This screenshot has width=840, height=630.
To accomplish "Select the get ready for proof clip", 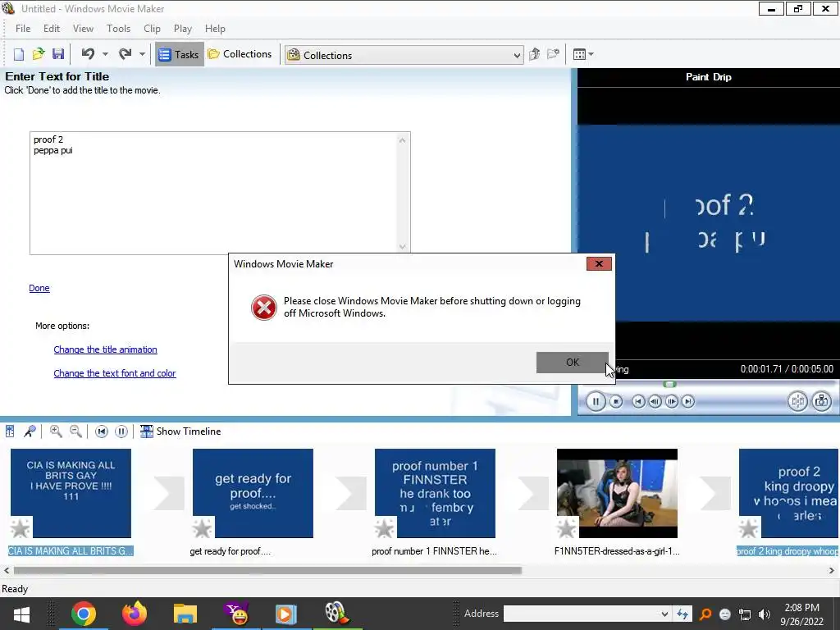I will pos(253,493).
